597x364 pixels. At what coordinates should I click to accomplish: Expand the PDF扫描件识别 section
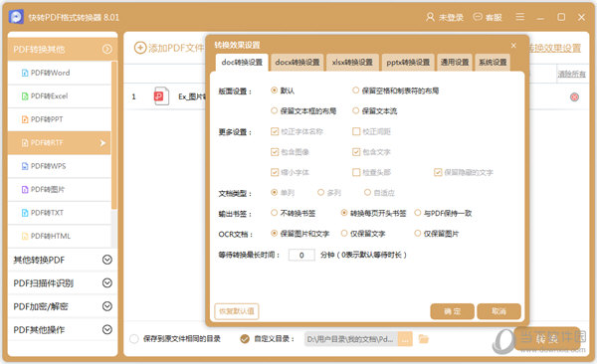62,282
